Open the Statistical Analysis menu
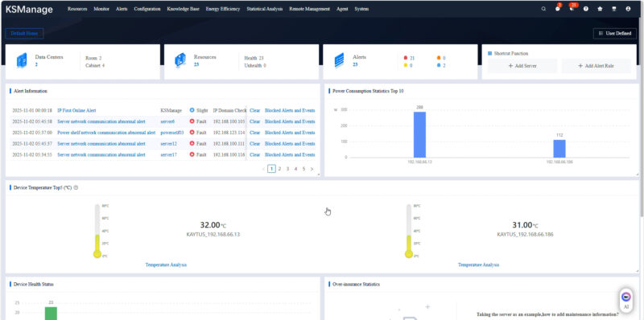 click(x=265, y=9)
